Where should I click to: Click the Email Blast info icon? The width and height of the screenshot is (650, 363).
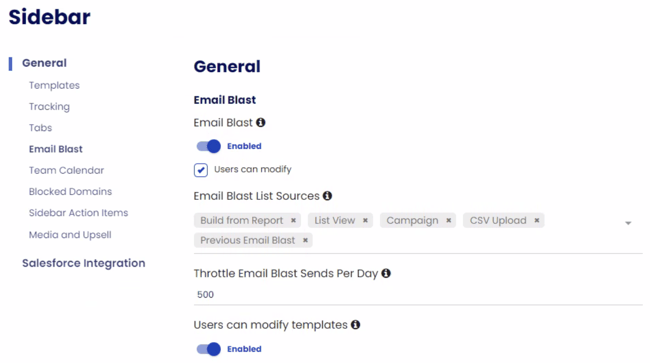[260, 123]
